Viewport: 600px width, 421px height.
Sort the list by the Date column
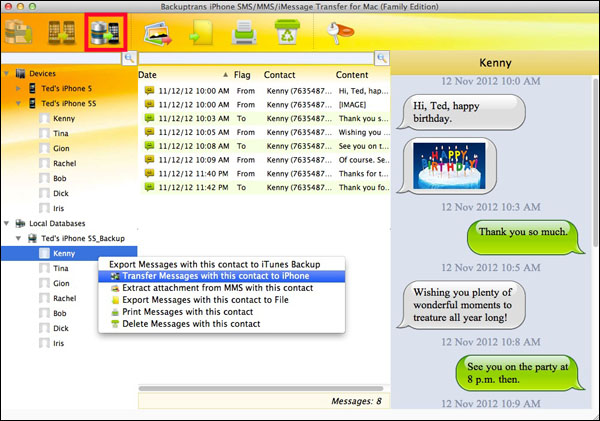[184, 75]
